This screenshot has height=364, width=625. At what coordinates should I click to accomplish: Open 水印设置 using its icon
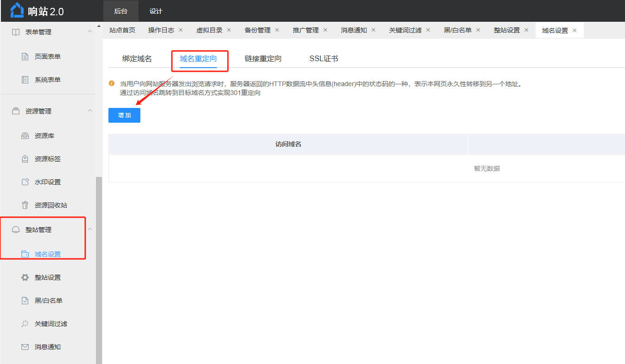(x=25, y=182)
